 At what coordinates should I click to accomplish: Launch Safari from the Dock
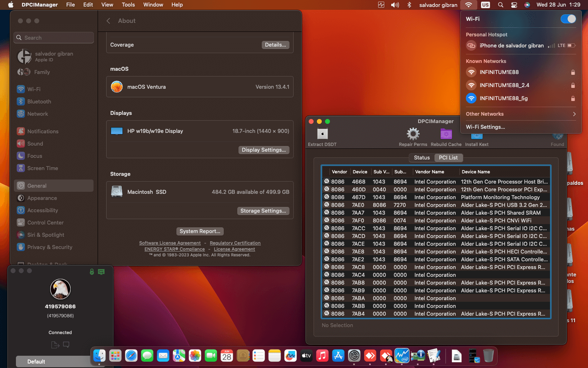(x=131, y=356)
